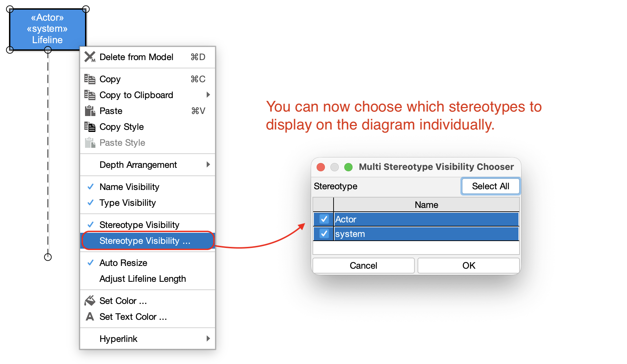627x364 pixels.
Task: Uncheck the system stereotype in the chooser
Action: [x=324, y=234]
